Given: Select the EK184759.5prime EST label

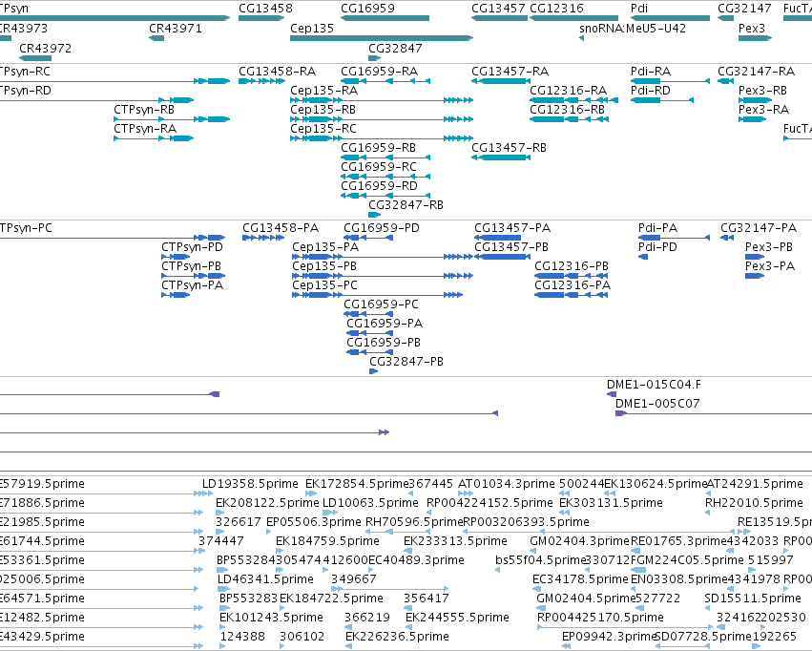Looking at the screenshot, I should (x=327, y=542).
